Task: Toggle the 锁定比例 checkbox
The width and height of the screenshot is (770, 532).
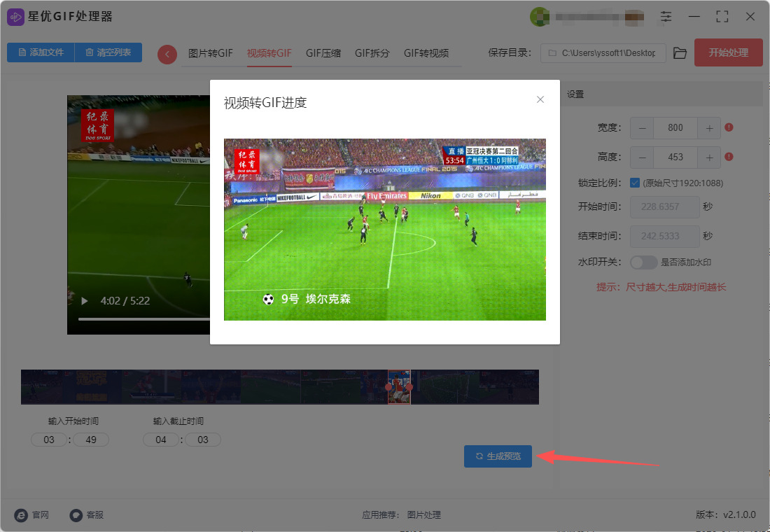Action: [634, 183]
